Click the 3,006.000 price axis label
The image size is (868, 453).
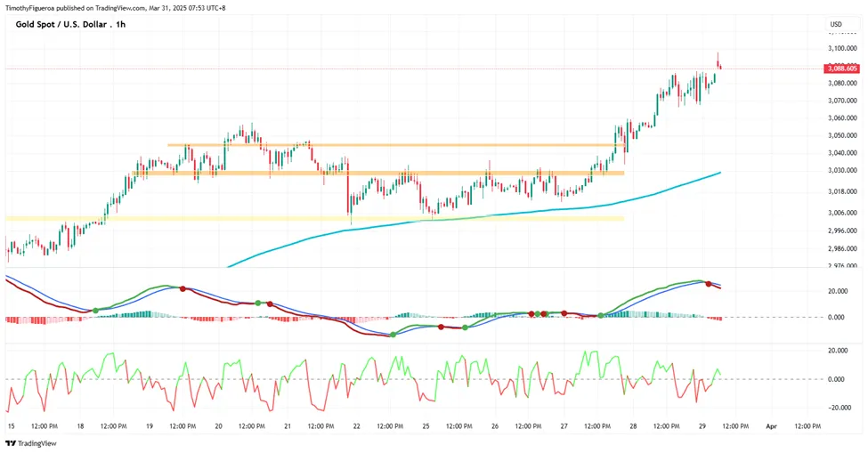point(842,213)
